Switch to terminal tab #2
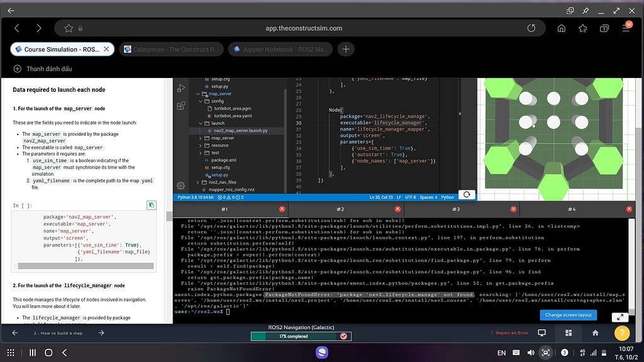This screenshot has height=362, width=644. click(x=340, y=209)
